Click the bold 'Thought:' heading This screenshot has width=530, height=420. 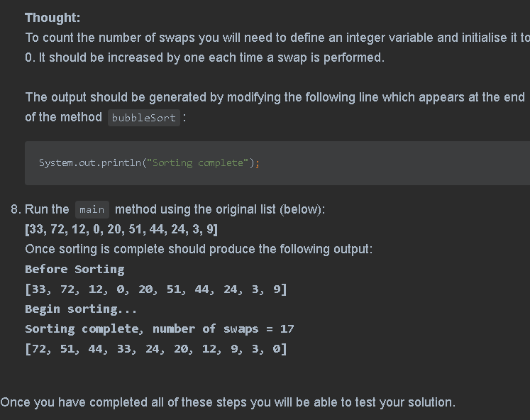tap(53, 18)
